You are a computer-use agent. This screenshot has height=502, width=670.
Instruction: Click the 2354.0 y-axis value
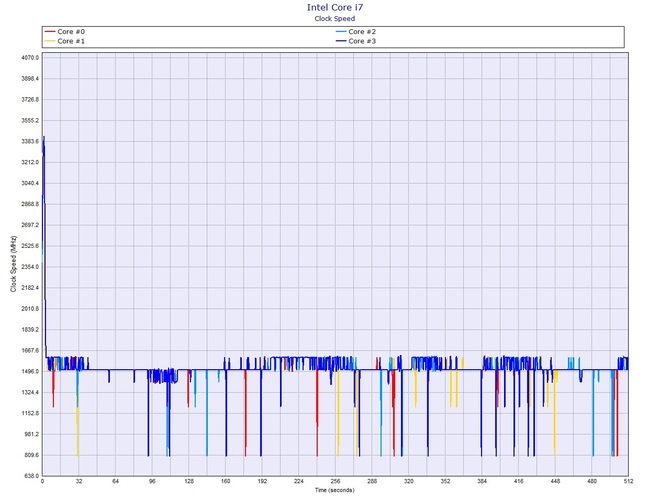pos(30,267)
